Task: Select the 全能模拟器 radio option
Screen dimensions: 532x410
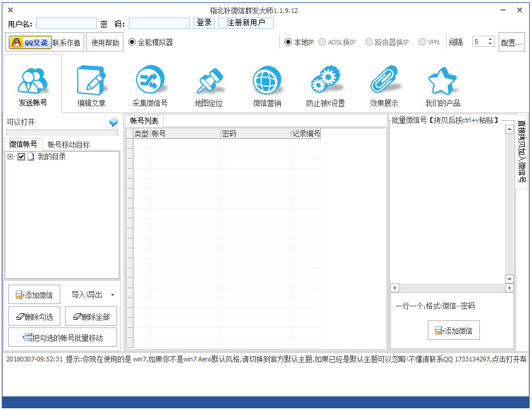Action: (132, 42)
